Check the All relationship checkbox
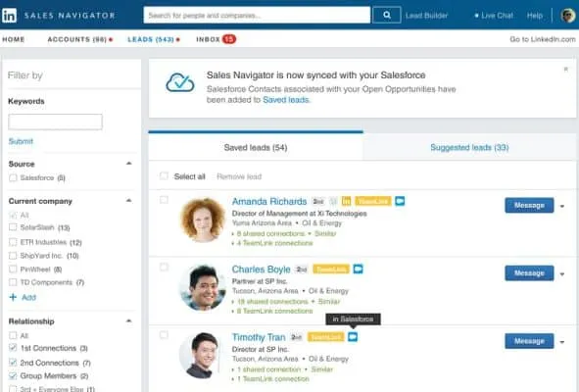 pyautogui.click(x=13, y=335)
